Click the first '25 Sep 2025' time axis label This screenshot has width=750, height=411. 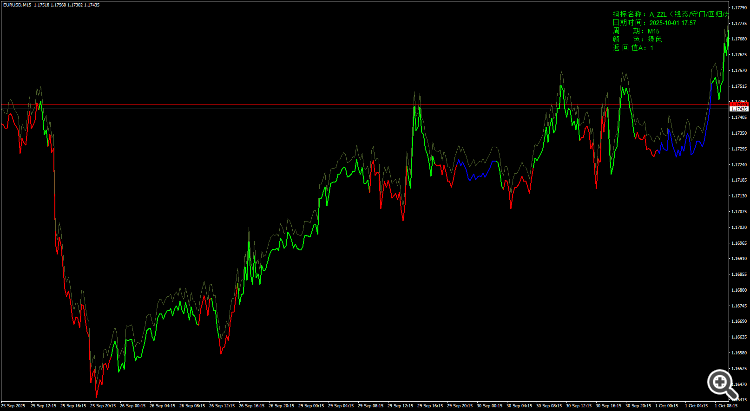point(11,404)
